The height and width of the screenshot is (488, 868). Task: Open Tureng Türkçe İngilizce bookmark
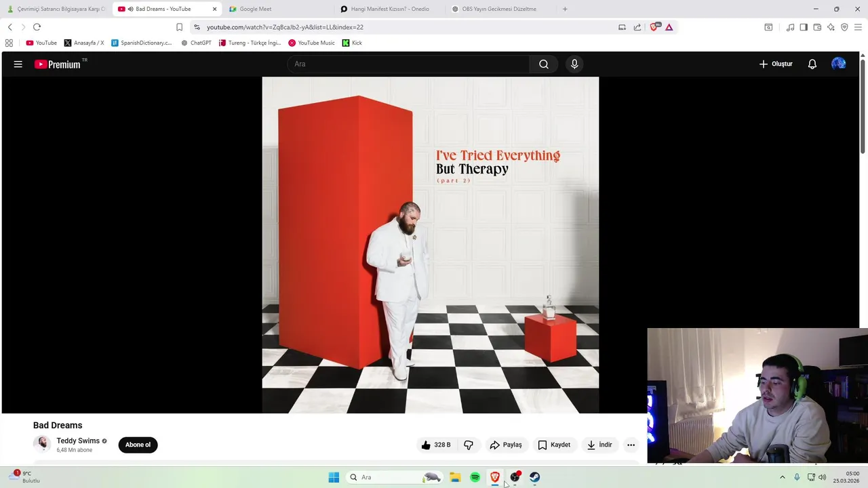click(x=250, y=43)
